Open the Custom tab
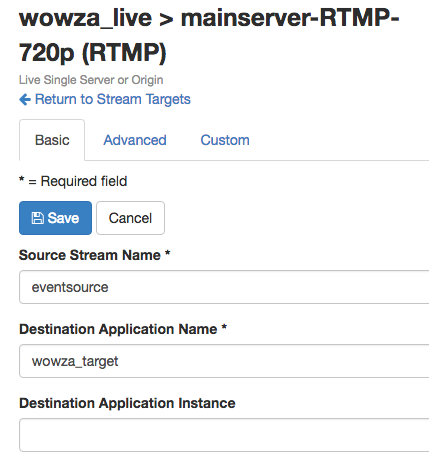 coord(225,140)
